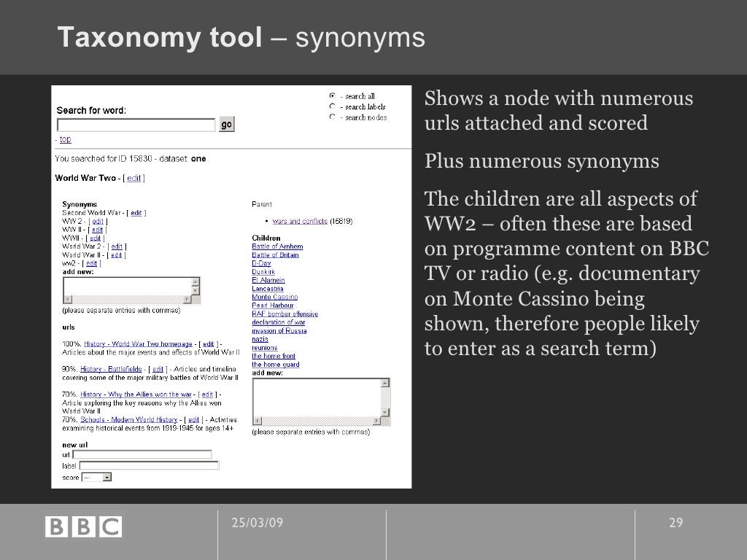
Task: Open child node 'Battle of Britain'
Action: coord(275,254)
